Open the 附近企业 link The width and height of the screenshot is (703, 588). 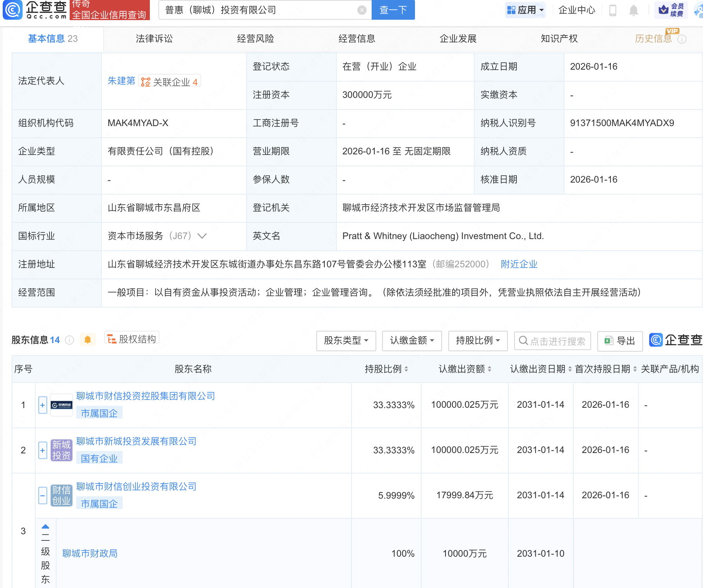click(519, 264)
